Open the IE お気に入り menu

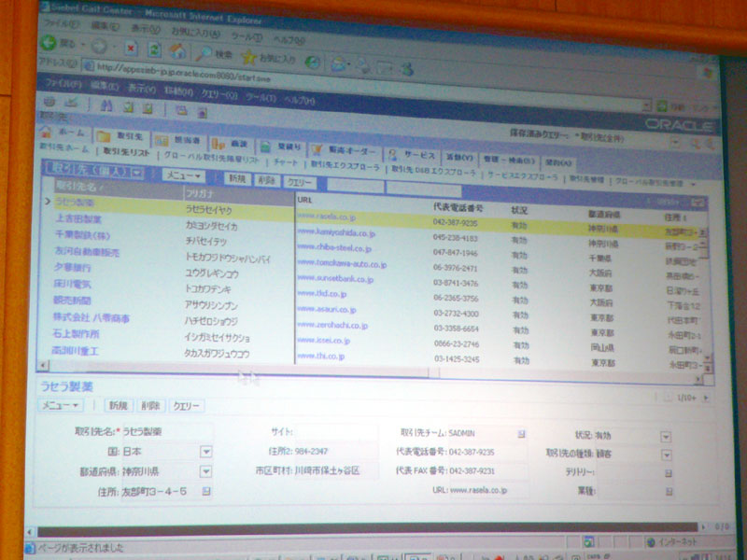tap(195, 33)
